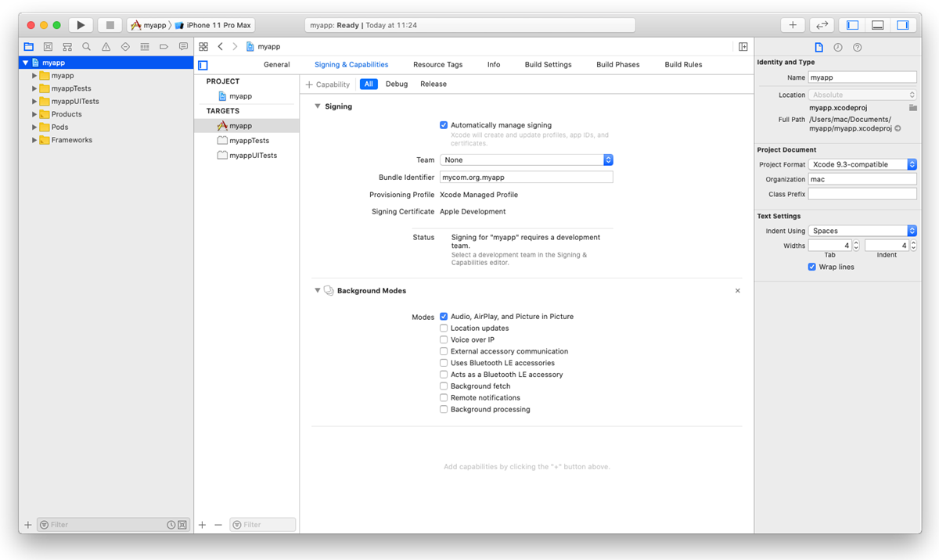The image size is (939, 560).
Task: Disable Automatically manage signing
Action: (x=444, y=125)
